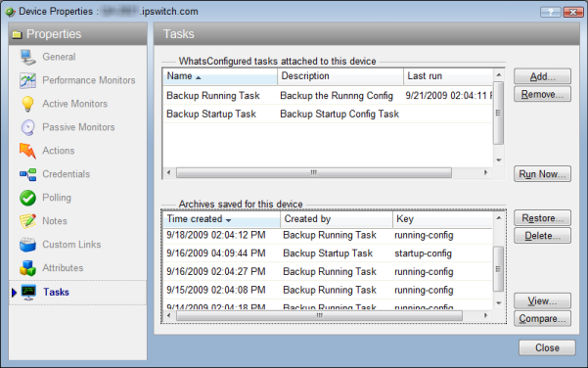Click tasks list horizontal scrollbar thumb
Image resolution: width=588 pixels, height=368 pixels.
coord(314,172)
